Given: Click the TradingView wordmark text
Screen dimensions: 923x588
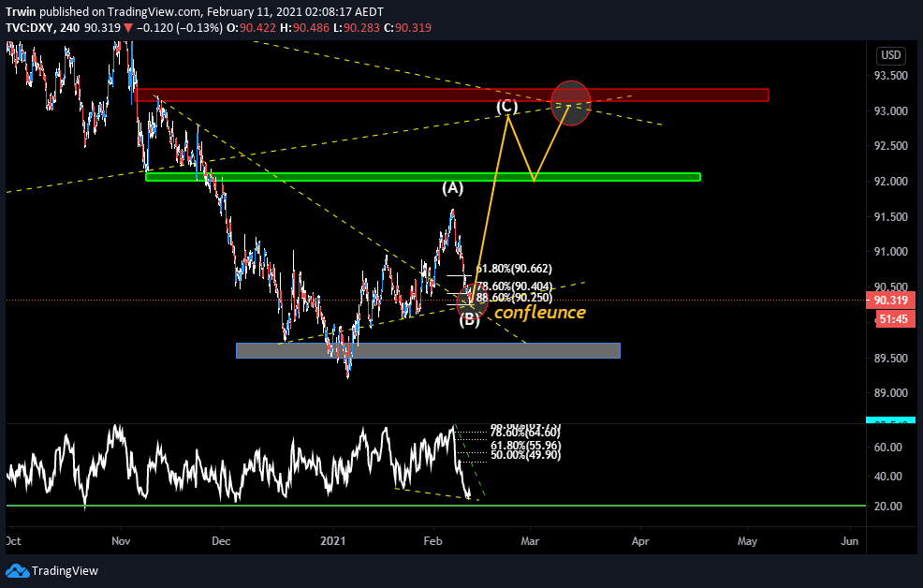Looking at the screenshot, I should [x=65, y=570].
